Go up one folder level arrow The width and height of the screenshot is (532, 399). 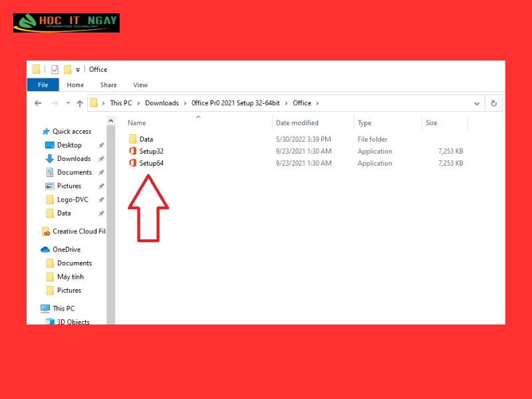tap(80, 103)
